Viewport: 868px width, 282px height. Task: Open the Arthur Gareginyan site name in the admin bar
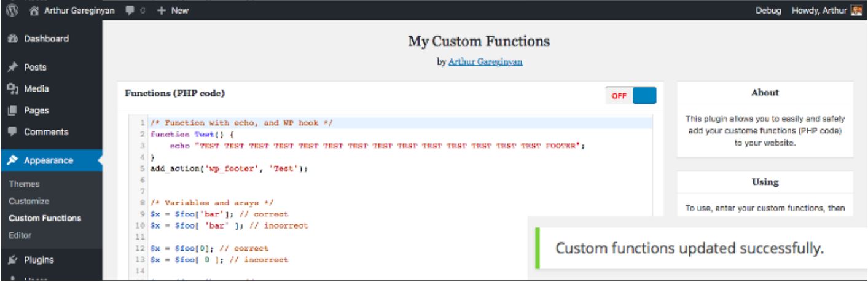pos(78,10)
